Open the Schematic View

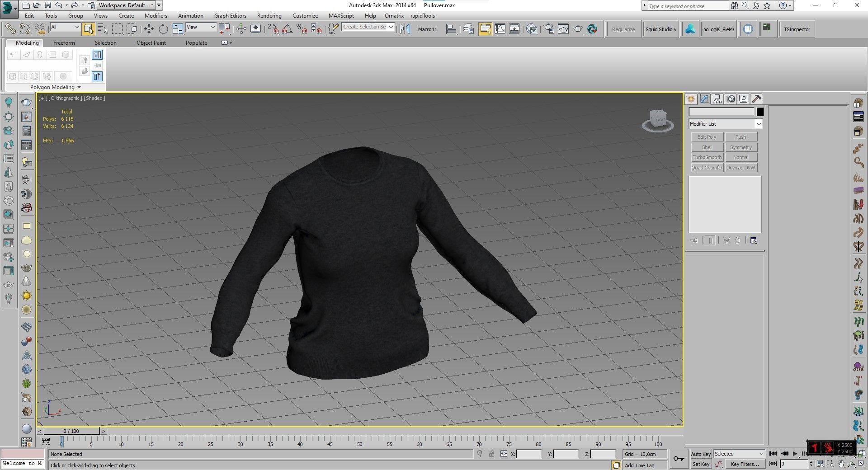pos(514,29)
